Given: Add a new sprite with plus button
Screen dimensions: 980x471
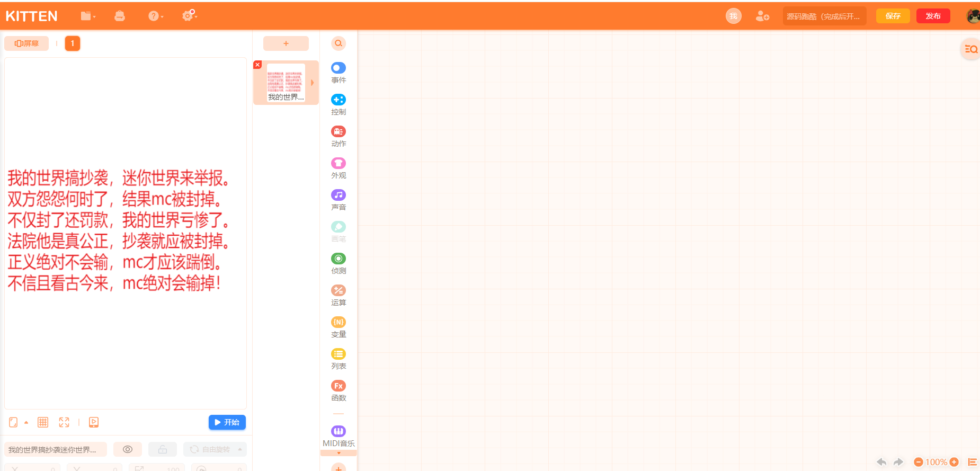Looking at the screenshot, I should coord(286,43).
